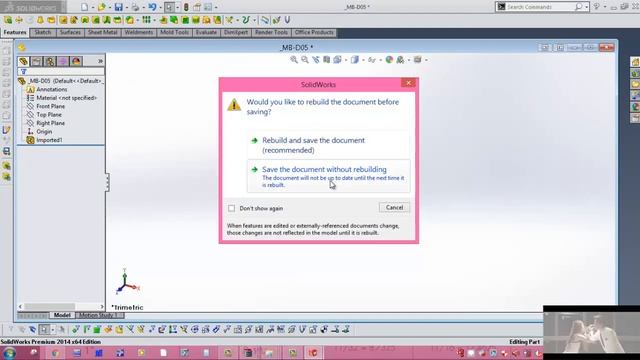Click the Save floppy disk icon
The height and width of the screenshot is (360, 640).
pyautogui.click(x=118, y=7)
